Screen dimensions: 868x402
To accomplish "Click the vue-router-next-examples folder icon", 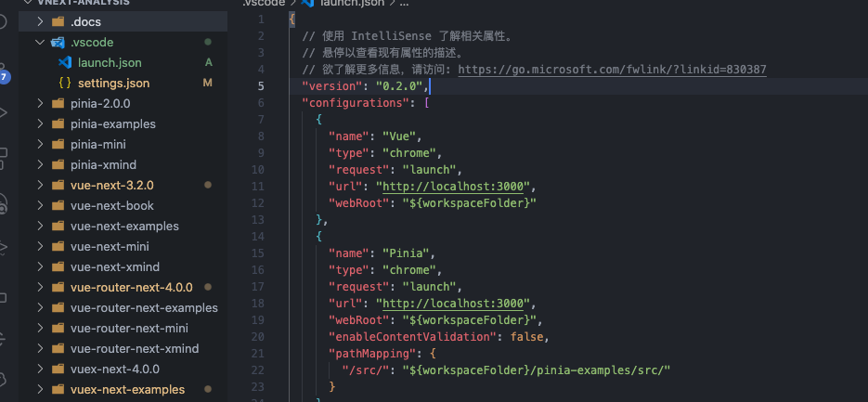I will (x=58, y=308).
